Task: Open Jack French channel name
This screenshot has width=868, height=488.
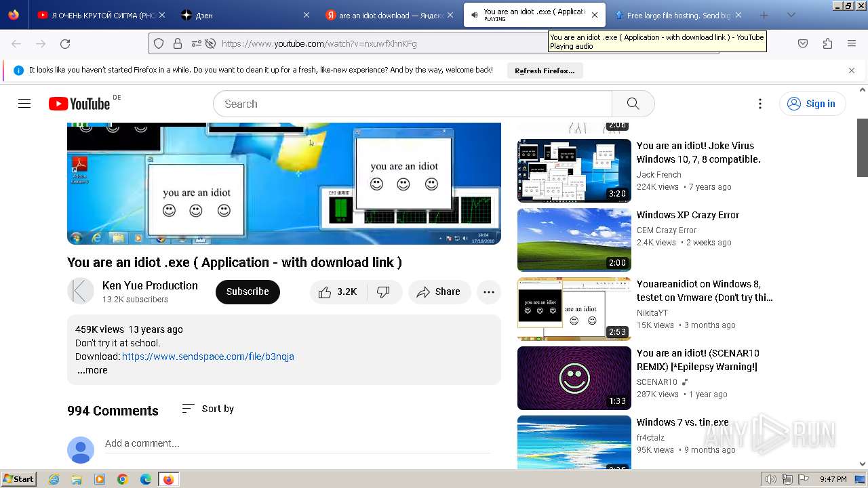Action: click(659, 174)
